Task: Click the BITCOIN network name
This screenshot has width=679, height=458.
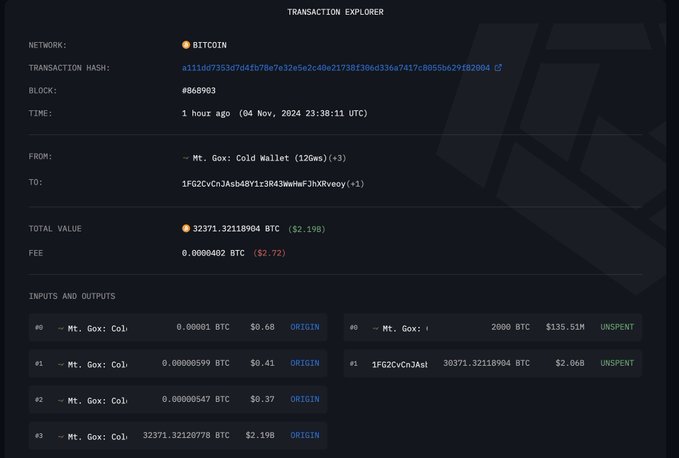Action: (210, 45)
